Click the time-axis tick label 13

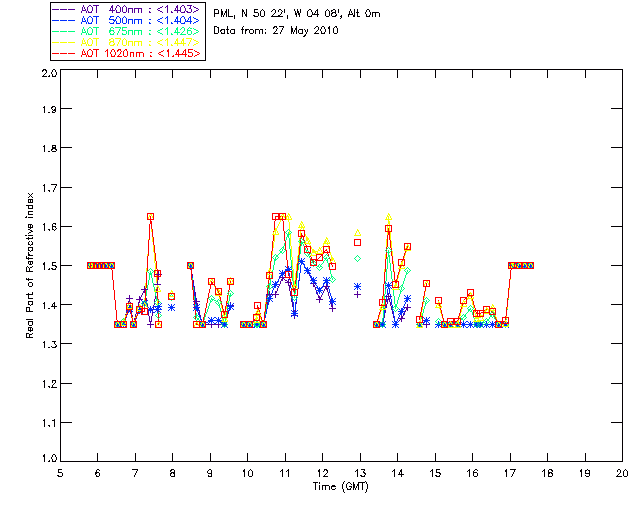[x=360, y=473]
